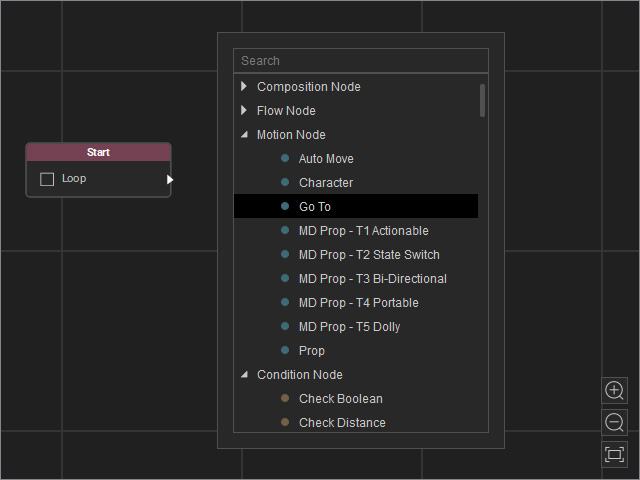Choose the highlighted Go To node
Image resolution: width=640 pixels, height=480 pixels.
coord(356,206)
